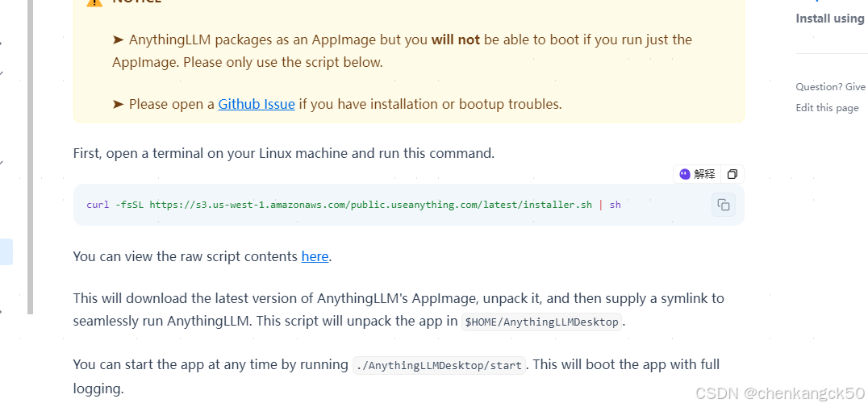
Task: Click the $HOME/AnythingLLMDesktop inline code
Action: tap(542, 322)
